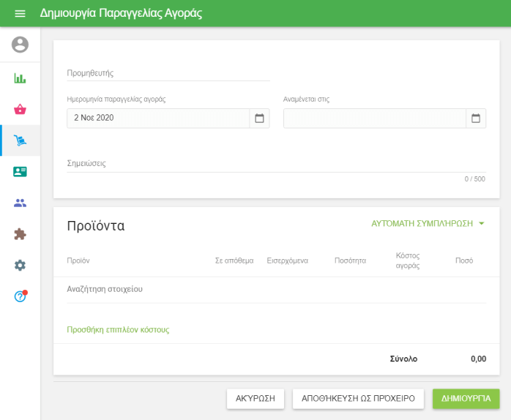511x420 pixels.
Task: Click the puzzle piece extensions icon
Action: click(x=20, y=234)
